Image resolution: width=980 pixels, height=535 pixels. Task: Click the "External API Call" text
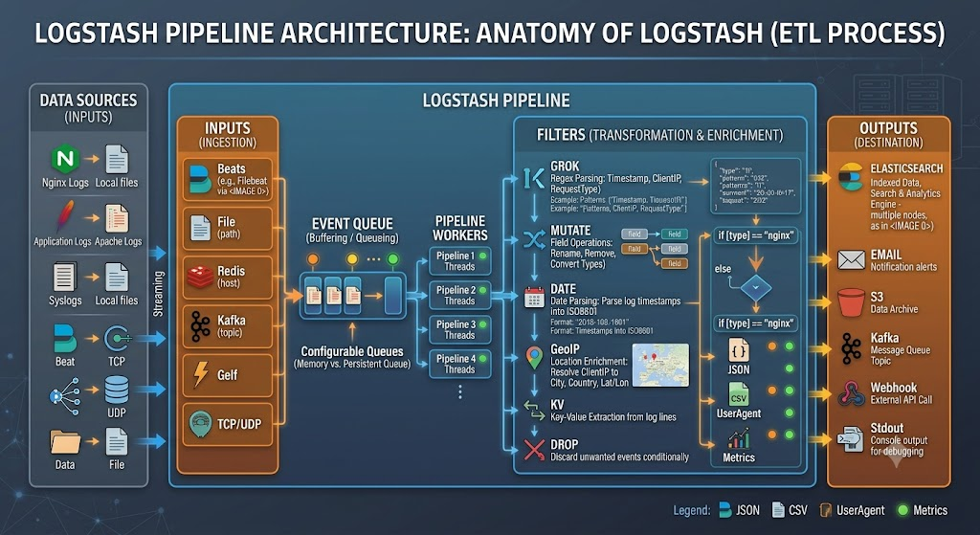point(902,400)
